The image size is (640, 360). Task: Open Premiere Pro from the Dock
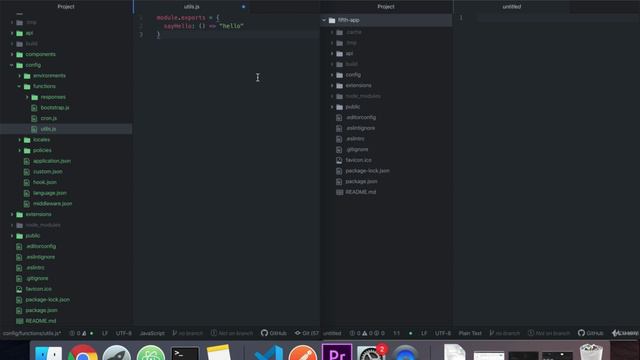[337, 352]
